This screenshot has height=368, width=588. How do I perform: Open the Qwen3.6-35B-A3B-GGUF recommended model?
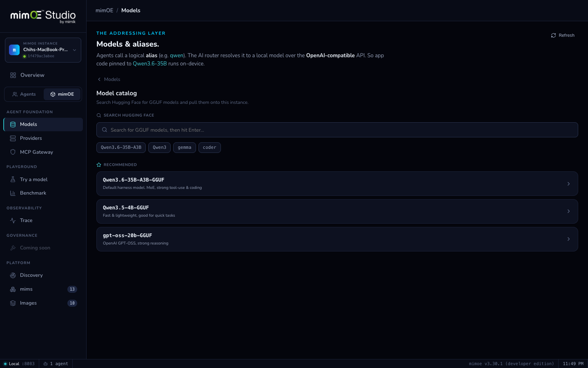click(337, 184)
